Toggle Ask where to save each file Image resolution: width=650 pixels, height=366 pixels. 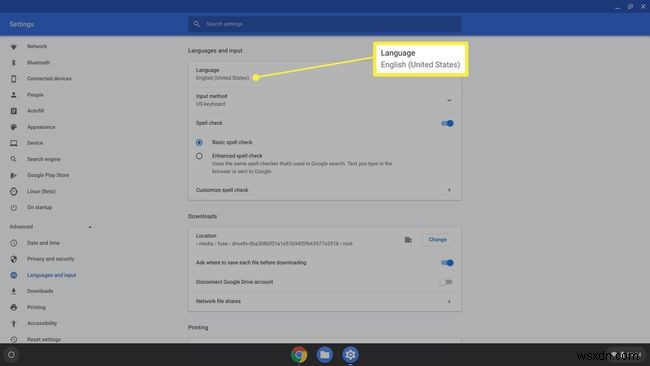point(447,263)
